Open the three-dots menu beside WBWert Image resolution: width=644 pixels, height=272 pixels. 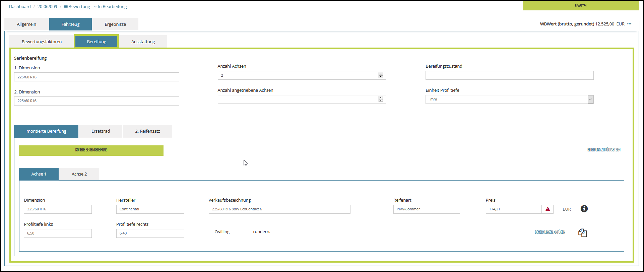click(629, 24)
